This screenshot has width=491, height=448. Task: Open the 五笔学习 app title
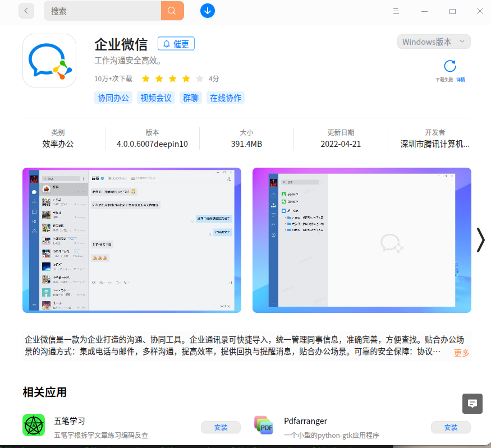tap(70, 421)
